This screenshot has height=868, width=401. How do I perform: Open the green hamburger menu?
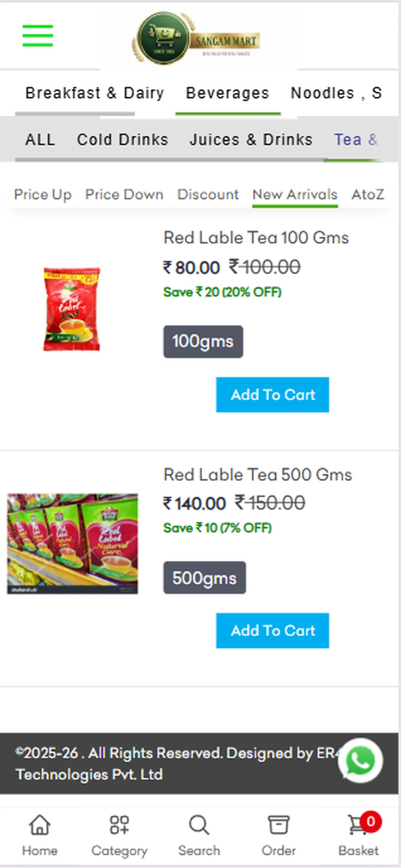[38, 36]
